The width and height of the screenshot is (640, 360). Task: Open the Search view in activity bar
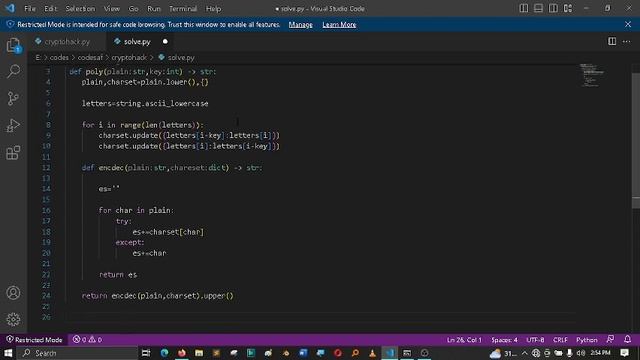point(13,71)
